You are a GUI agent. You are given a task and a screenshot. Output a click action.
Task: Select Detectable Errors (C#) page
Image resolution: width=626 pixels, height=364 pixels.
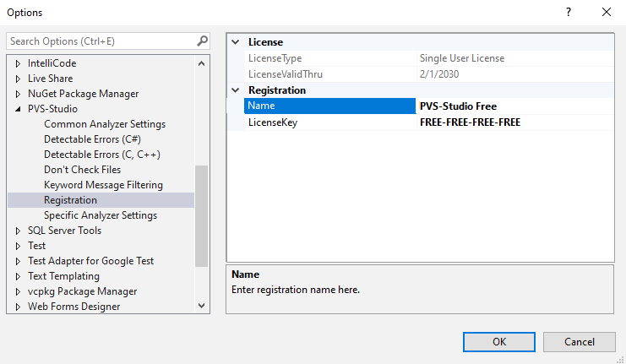point(92,139)
